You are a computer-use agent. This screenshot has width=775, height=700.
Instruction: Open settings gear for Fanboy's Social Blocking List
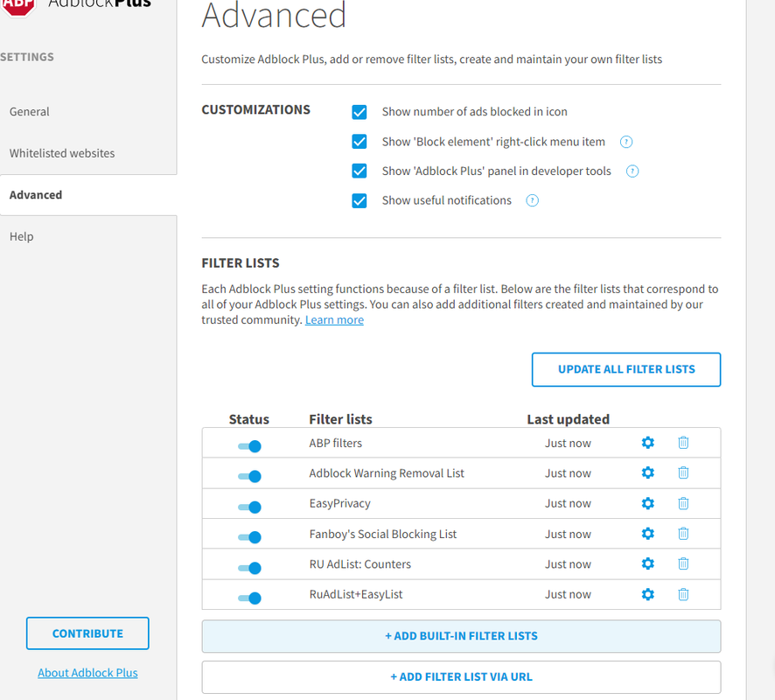[x=647, y=534]
